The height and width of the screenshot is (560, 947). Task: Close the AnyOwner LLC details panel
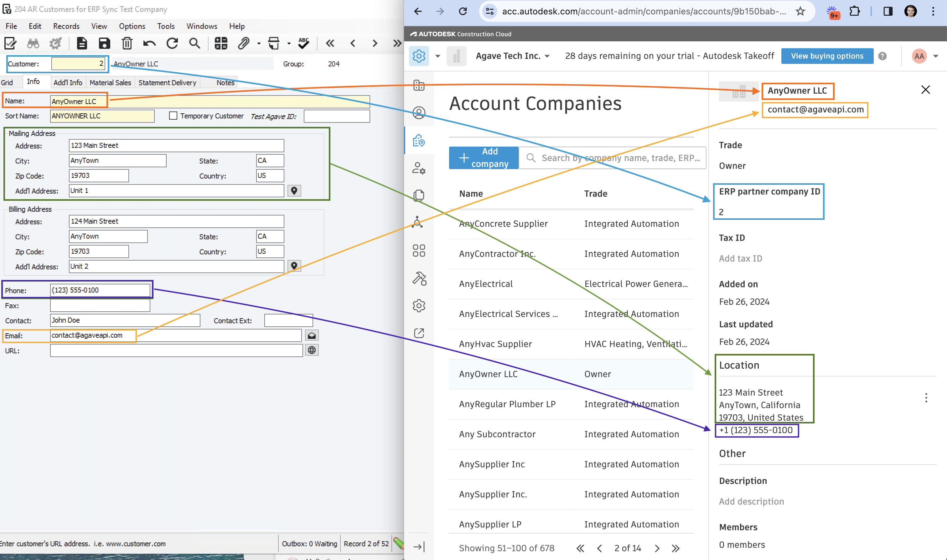click(x=925, y=90)
